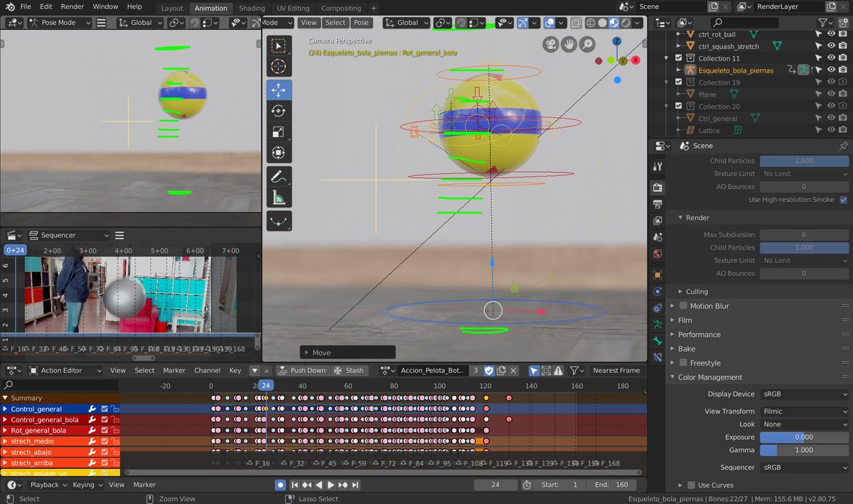Viewport: 853px width, 504px height.
Task: Toggle Collection 20 exclude checkbox
Action: tap(678, 107)
